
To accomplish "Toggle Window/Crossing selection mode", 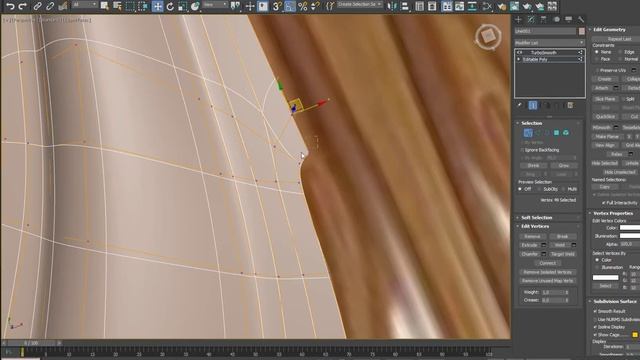I will pyautogui.click(x=143, y=6).
